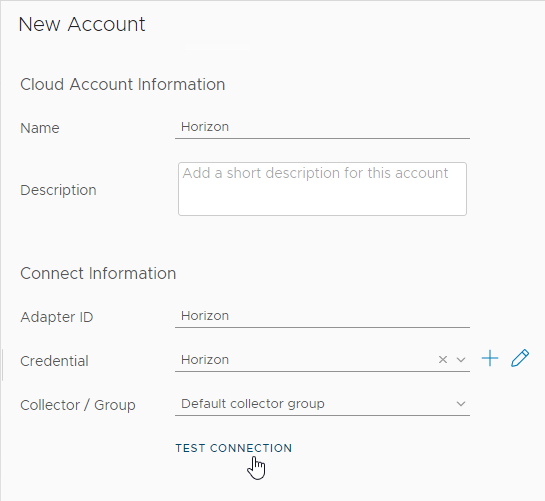Click the Credential label

(x=54, y=361)
